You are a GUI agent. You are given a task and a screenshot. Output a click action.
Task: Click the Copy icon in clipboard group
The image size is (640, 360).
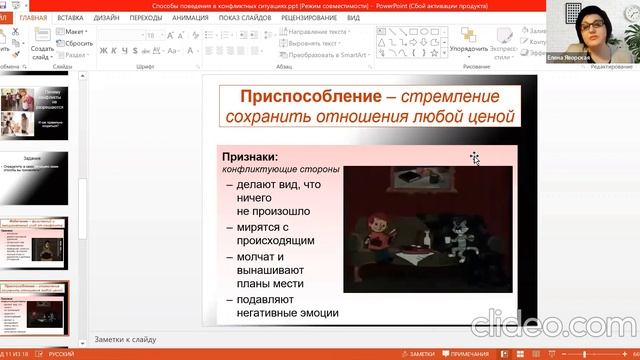point(16,43)
